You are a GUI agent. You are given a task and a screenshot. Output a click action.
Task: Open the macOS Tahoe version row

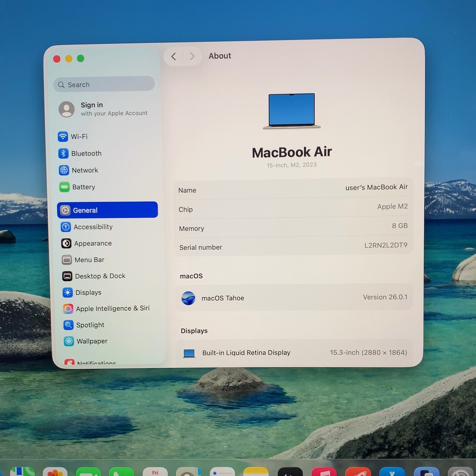click(x=294, y=298)
